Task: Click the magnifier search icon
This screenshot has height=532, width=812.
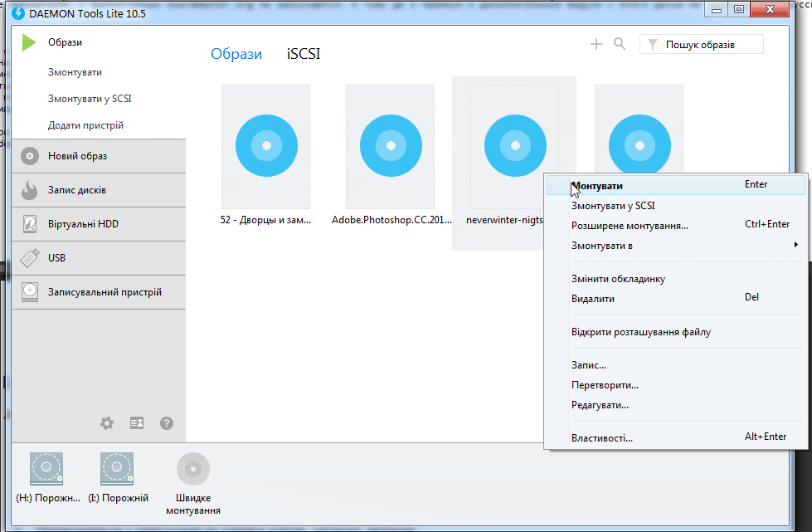Action: (620, 44)
